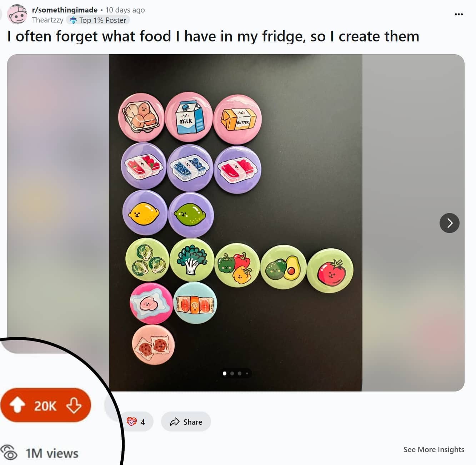476x465 pixels.
Task: Select the first gallery dot indicator
Action: (x=225, y=374)
